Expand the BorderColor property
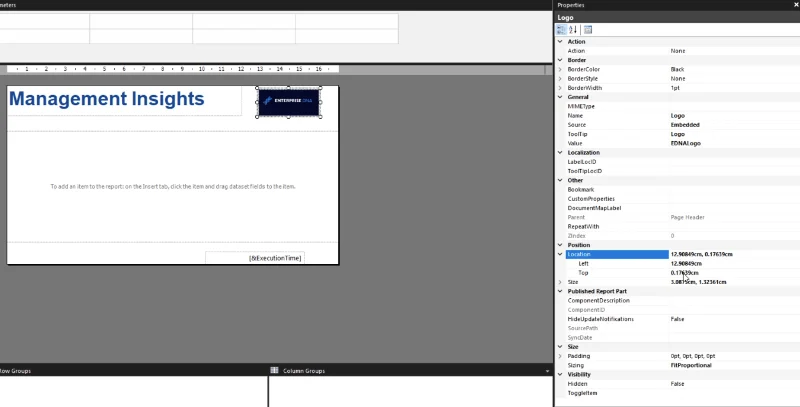Image resolution: width=800 pixels, height=407 pixels. (560, 69)
